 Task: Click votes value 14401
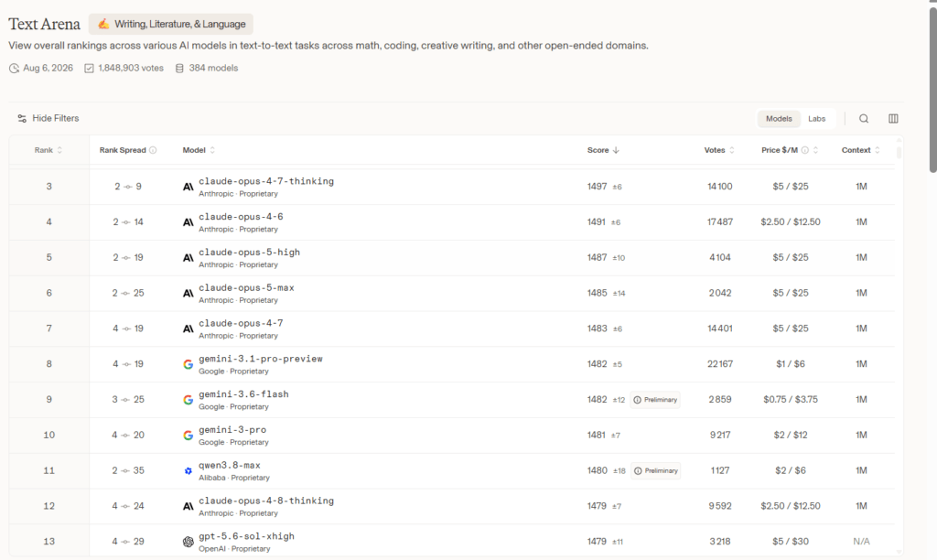pyautogui.click(x=720, y=328)
